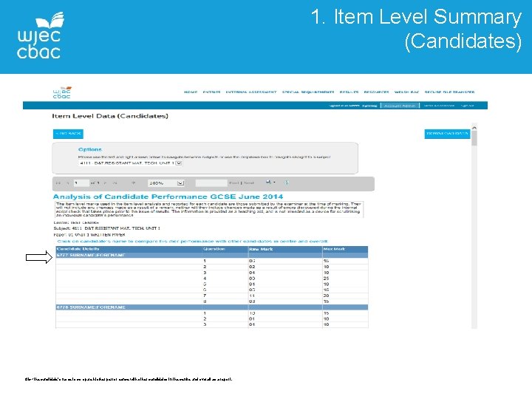
Task: Open the INTERNAL ASSESSMENT menu
Action: (x=251, y=92)
